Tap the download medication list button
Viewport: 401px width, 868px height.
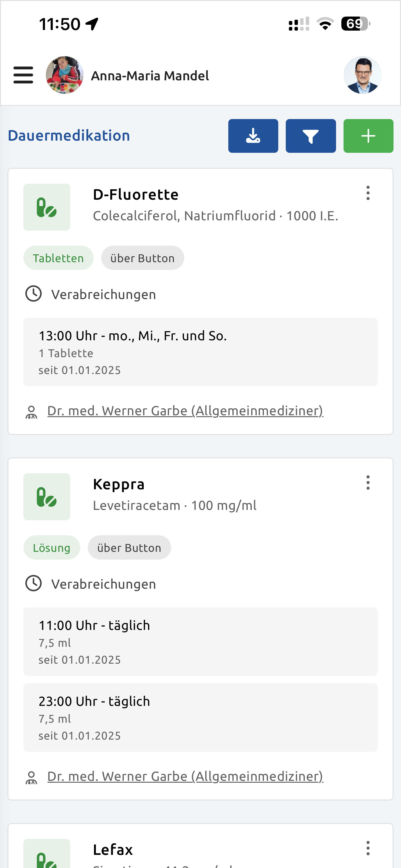click(x=253, y=136)
